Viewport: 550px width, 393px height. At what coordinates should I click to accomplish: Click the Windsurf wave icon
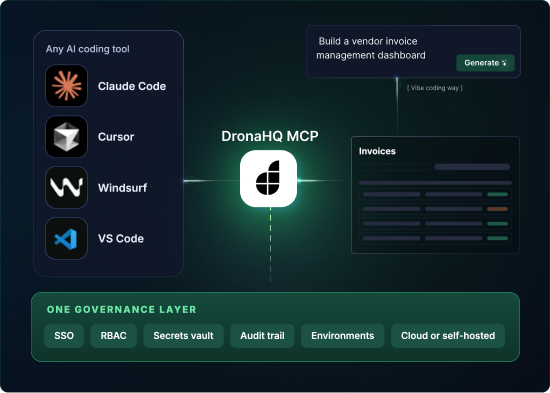point(66,187)
